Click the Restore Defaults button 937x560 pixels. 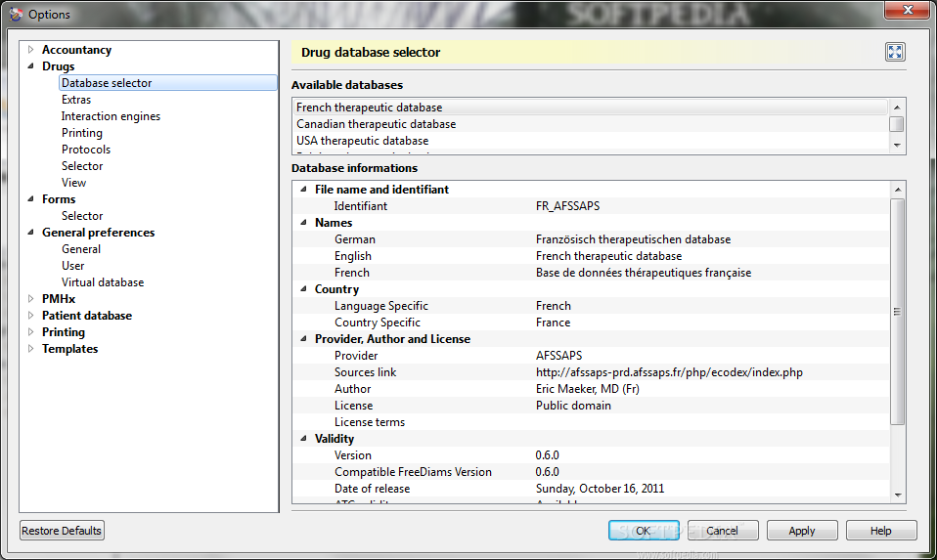62,531
